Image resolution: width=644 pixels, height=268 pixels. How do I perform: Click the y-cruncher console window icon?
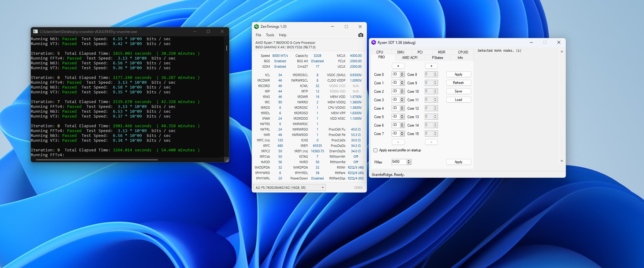tap(35, 31)
